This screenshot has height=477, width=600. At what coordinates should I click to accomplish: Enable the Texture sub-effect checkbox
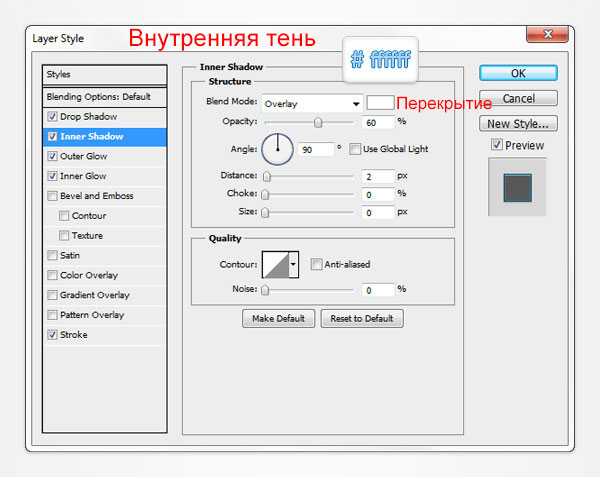tap(64, 235)
